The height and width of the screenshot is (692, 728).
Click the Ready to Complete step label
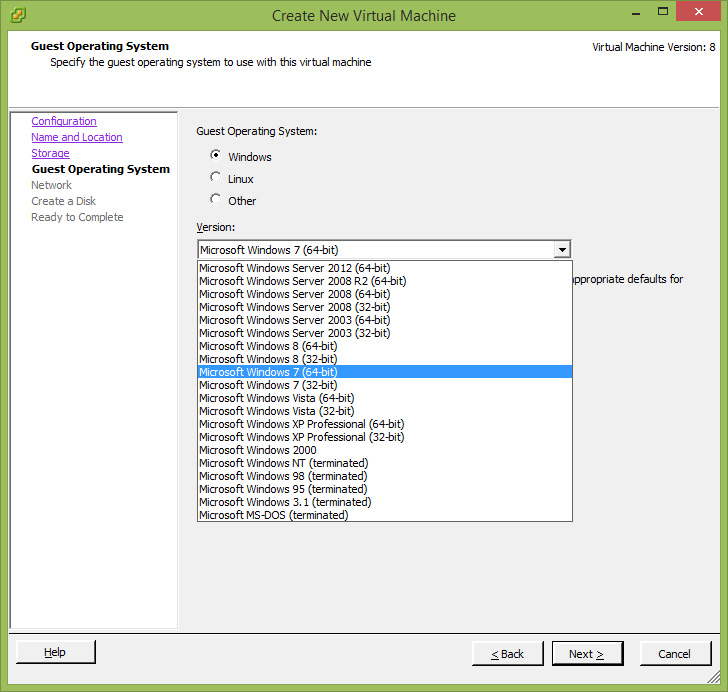pyautogui.click(x=77, y=217)
